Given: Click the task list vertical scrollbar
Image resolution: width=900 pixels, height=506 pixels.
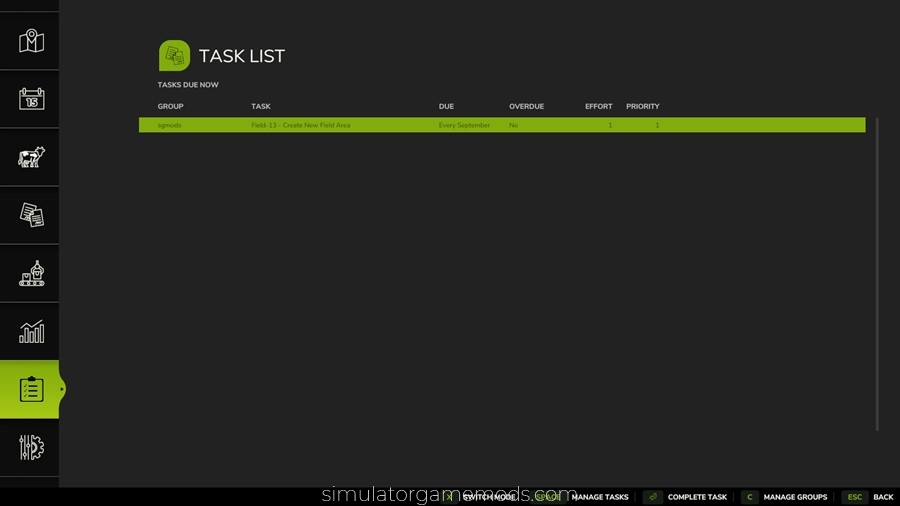Looking at the screenshot, I should [877, 274].
